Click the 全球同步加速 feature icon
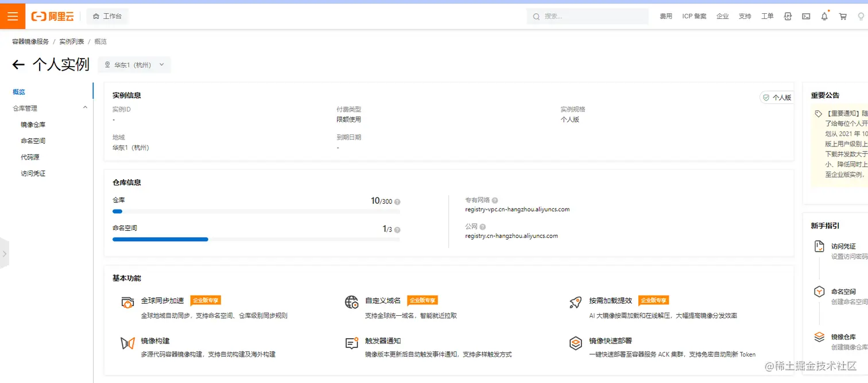The height and width of the screenshot is (383, 868). pyautogui.click(x=127, y=303)
